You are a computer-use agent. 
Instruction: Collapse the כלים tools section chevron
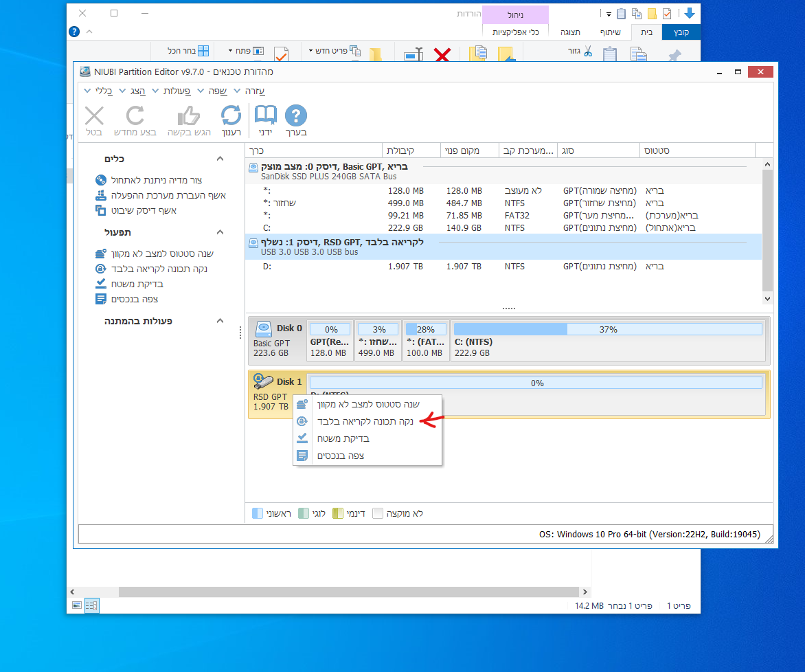pyautogui.click(x=220, y=159)
